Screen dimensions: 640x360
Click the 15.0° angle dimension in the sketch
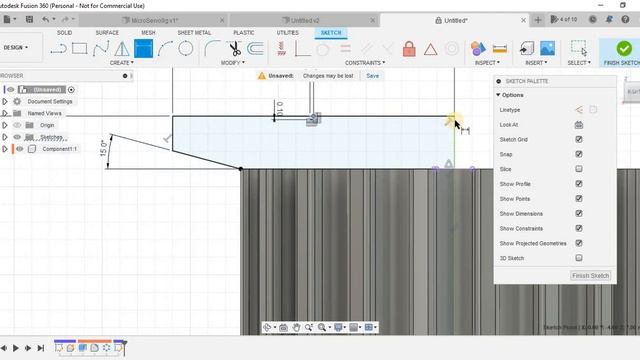[x=103, y=149]
